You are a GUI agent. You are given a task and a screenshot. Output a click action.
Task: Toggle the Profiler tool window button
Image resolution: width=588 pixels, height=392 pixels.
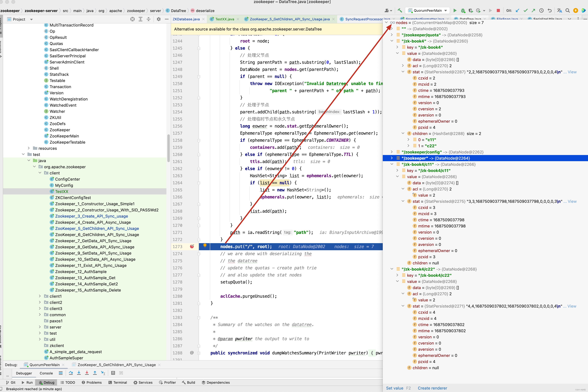tap(167, 382)
